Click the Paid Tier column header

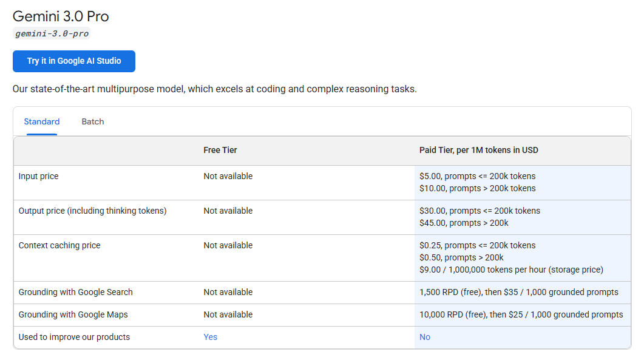(479, 150)
